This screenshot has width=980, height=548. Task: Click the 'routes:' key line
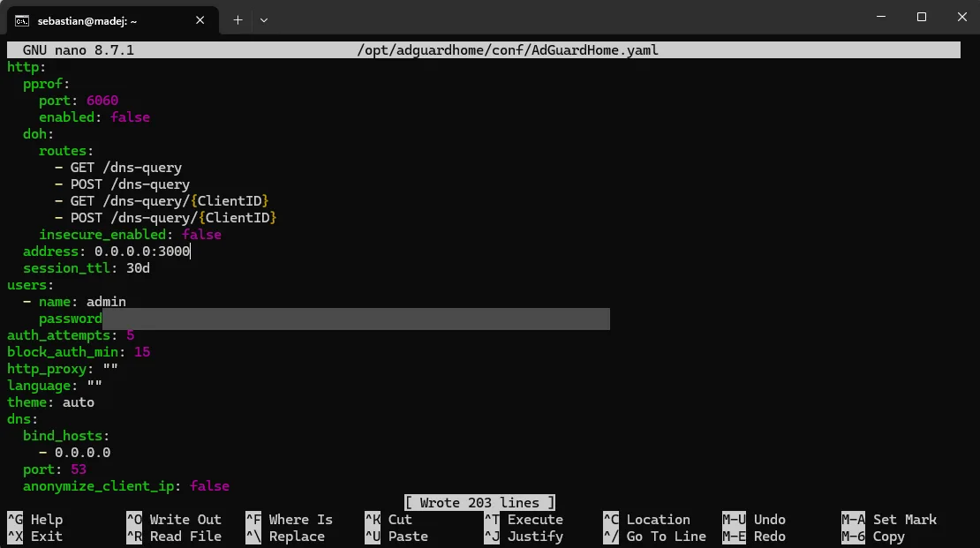[66, 151]
